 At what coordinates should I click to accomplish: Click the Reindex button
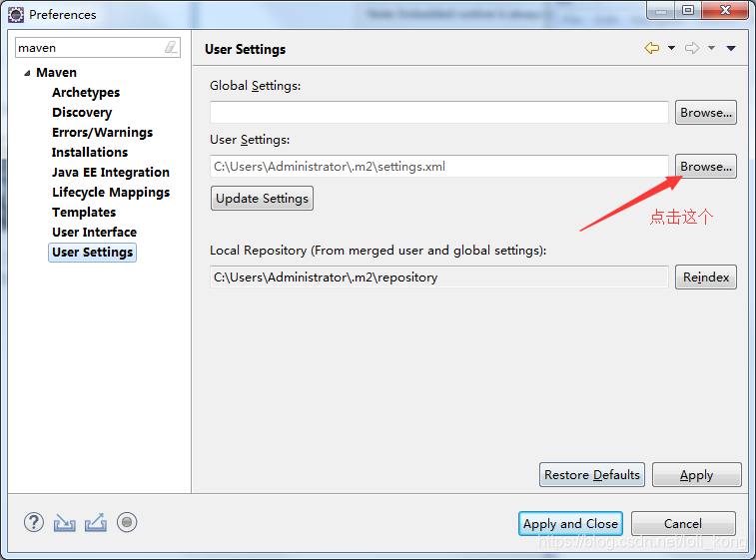[706, 278]
